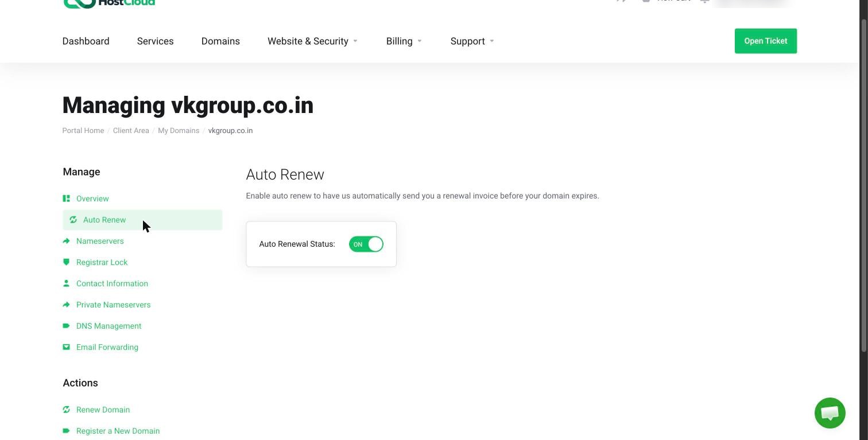Click the Auto Renew refresh icon
The height and width of the screenshot is (440, 868).
point(73,220)
